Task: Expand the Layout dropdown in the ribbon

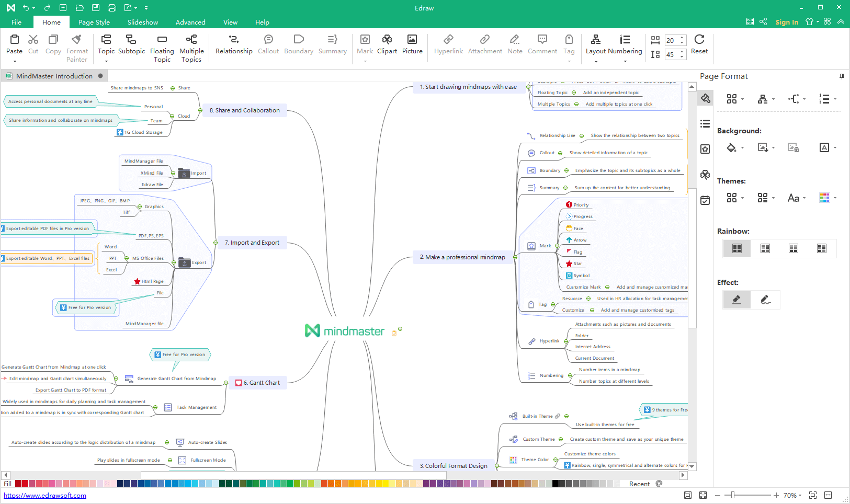Action: pos(596,62)
